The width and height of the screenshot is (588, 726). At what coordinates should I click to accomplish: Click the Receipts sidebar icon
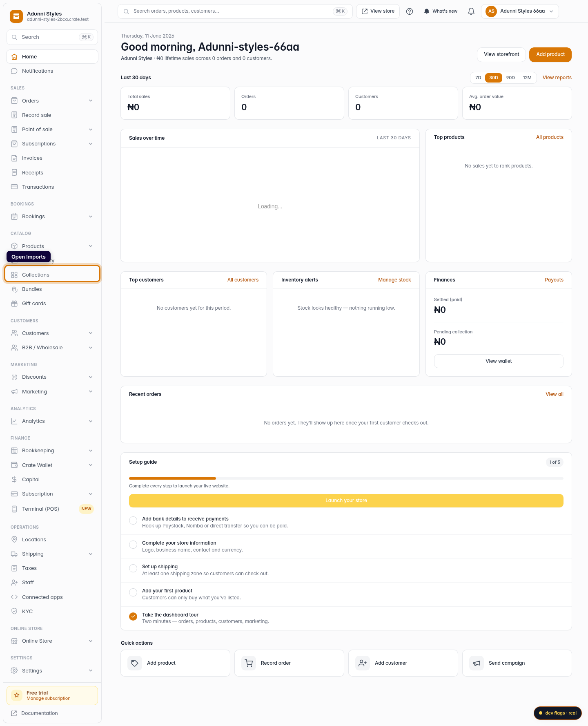pos(14,172)
